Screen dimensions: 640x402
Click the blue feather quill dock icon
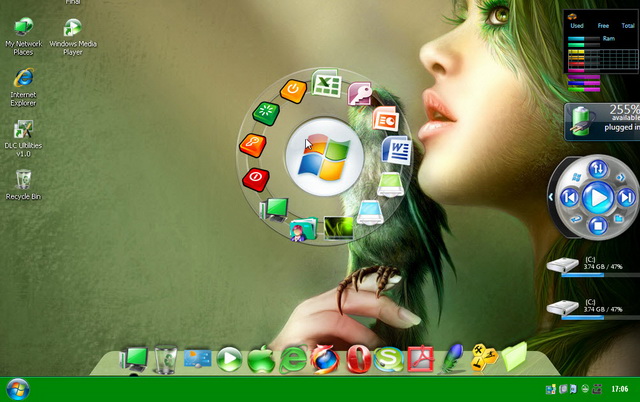tap(451, 359)
